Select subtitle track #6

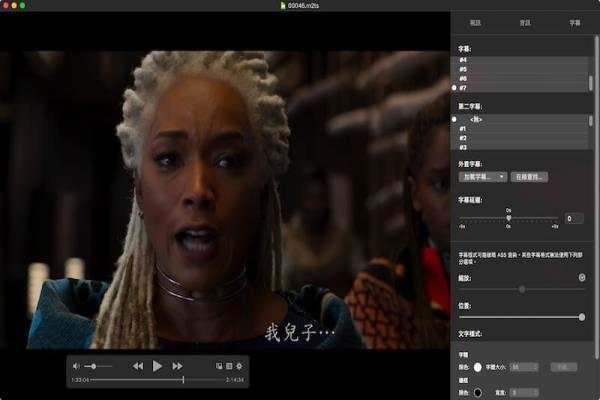(520, 78)
